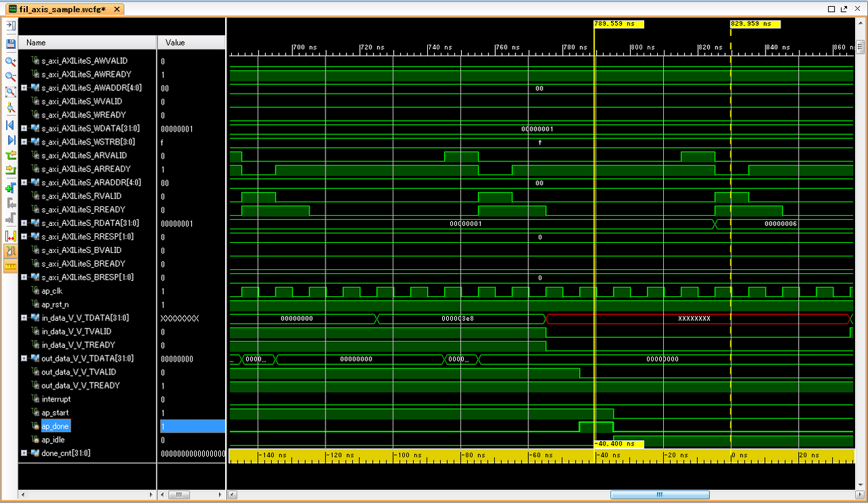868x504 pixels.
Task: Toggle Snap to Transition mode
Action: click(10, 251)
